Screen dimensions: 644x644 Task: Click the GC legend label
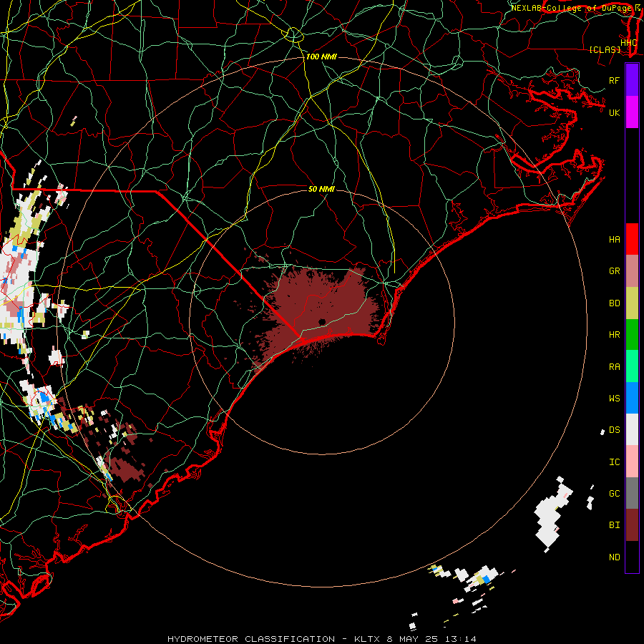click(615, 494)
